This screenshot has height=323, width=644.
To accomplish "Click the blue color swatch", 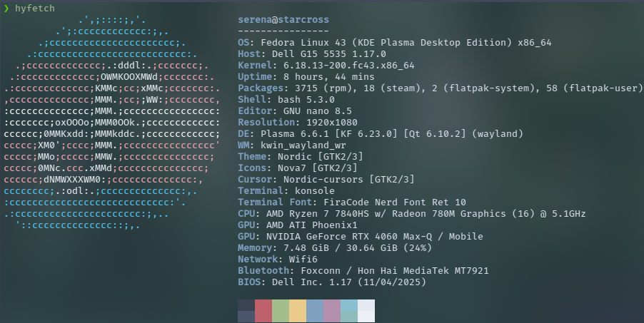I will point(315,311).
